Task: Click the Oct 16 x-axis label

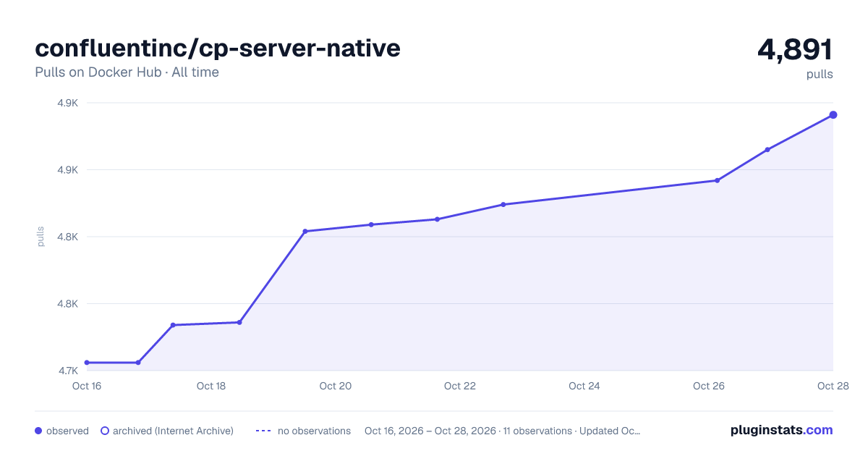Action: point(87,386)
